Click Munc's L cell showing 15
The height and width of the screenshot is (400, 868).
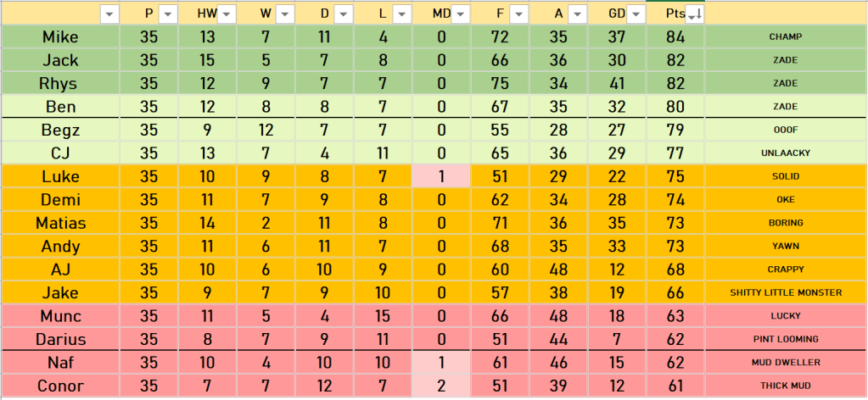pos(382,316)
